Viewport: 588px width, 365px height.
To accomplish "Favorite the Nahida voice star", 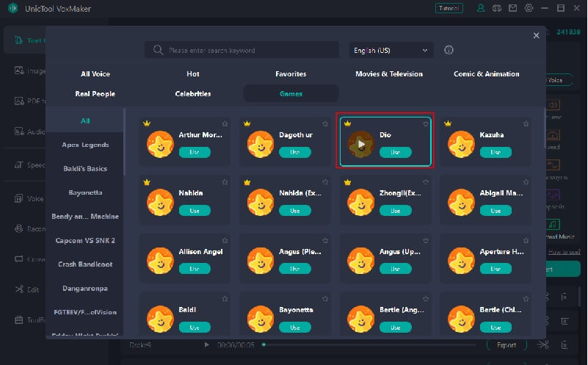I will click(x=225, y=182).
